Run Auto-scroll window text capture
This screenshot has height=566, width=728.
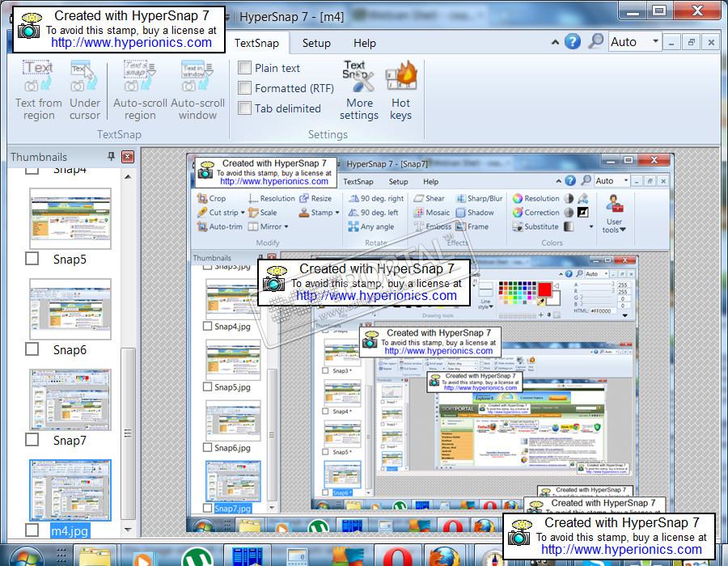(x=197, y=91)
